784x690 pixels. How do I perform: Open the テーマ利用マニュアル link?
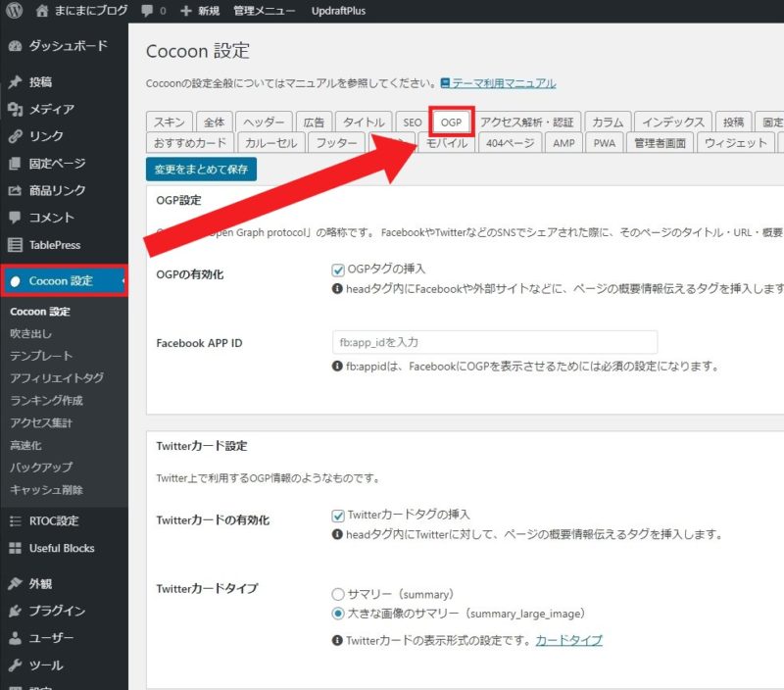(x=504, y=83)
